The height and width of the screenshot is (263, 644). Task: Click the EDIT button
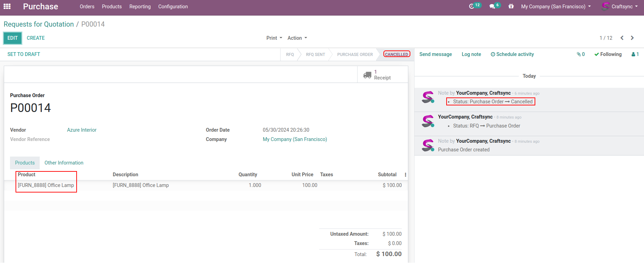pos(12,38)
